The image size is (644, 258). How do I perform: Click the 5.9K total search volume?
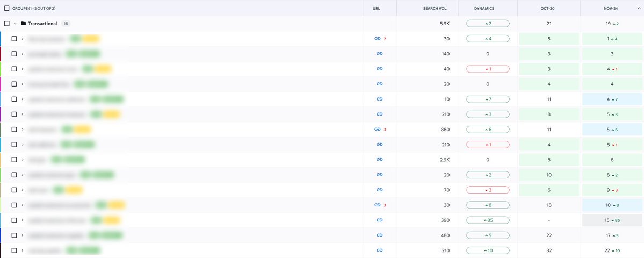[444, 24]
